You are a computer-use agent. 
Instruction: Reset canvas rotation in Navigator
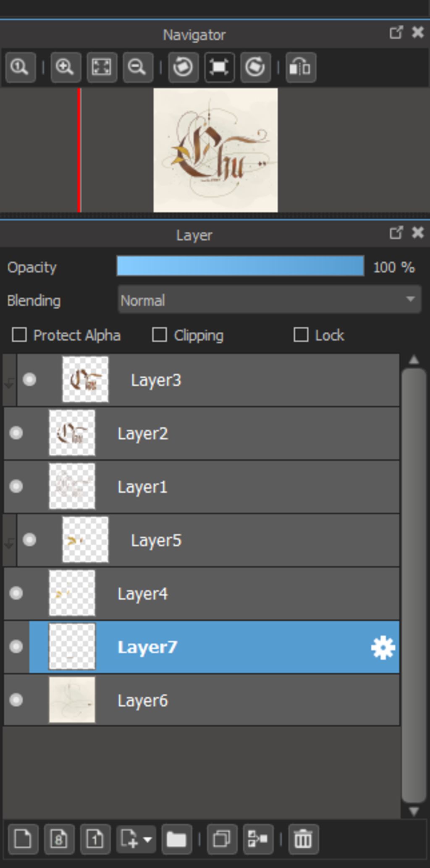(219, 67)
